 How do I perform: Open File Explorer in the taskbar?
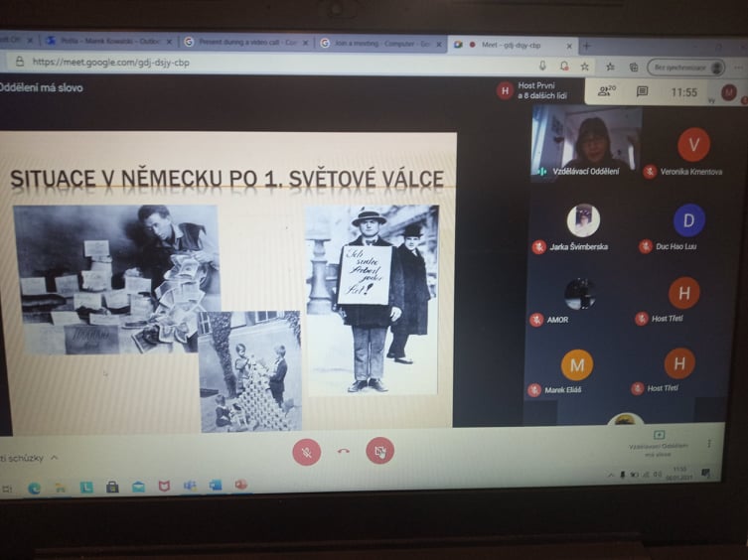(x=61, y=488)
